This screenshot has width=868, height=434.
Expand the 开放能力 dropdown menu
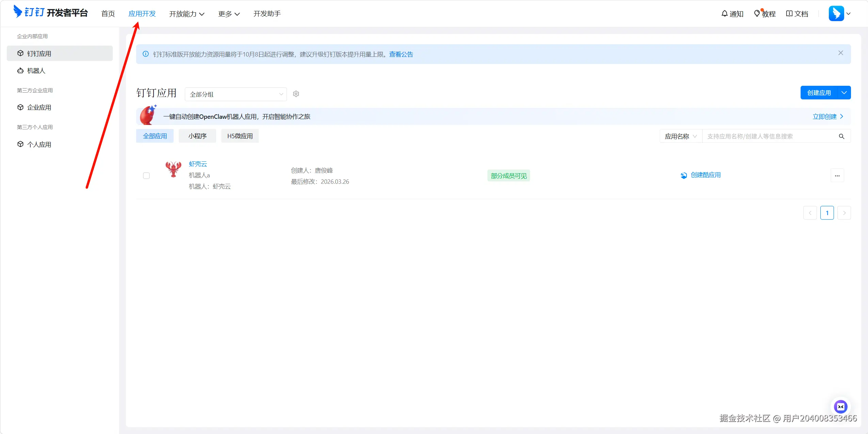(x=187, y=14)
